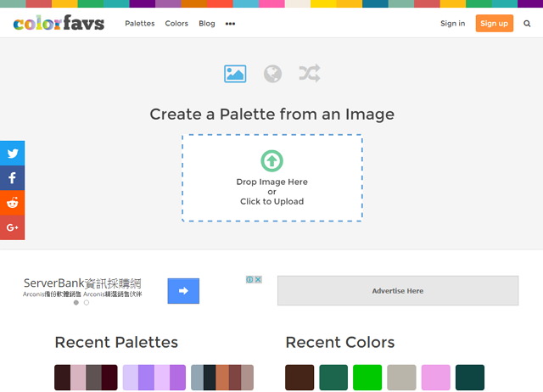Select the image upload mode icon
Viewport: 543px width, 392px height.
coord(235,74)
